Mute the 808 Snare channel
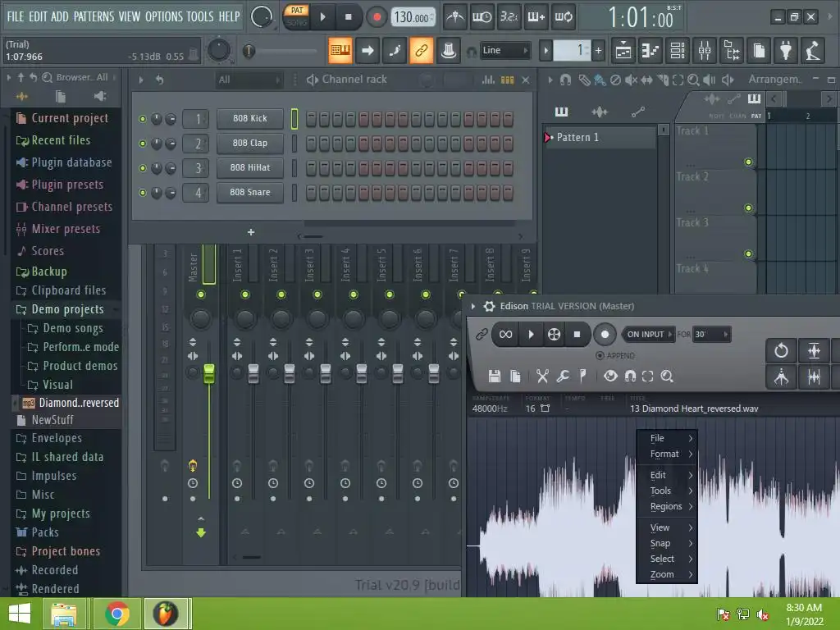Image resolution: width=840 pixels, height=630 pixels. (x=143, y=193)
